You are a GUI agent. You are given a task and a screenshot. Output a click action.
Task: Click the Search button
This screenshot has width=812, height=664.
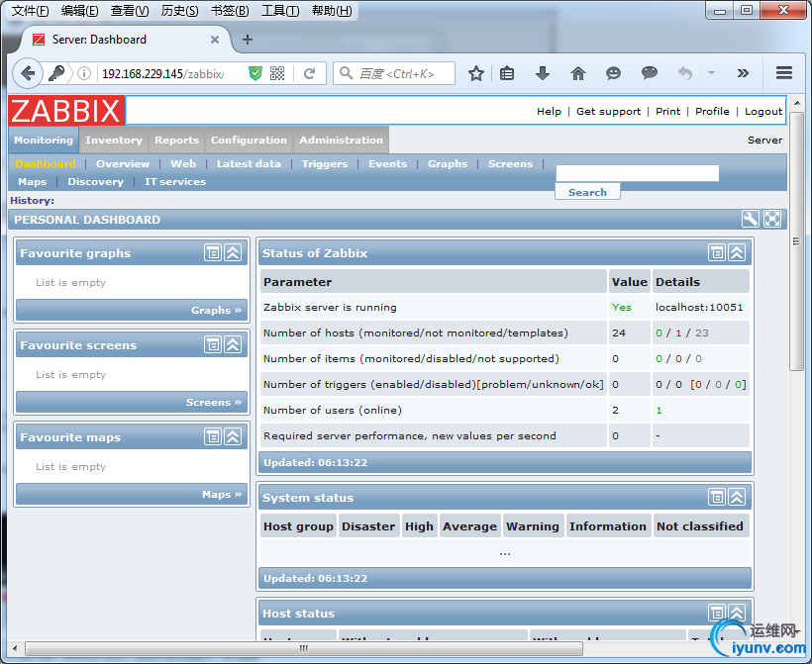[x=587, y=192]
